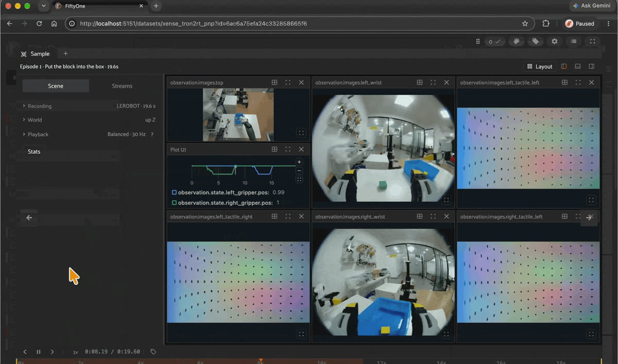Click the tag icon beside the timecode
The width and height of the screenshot is (618, 364).
click(x=153, y=352)
